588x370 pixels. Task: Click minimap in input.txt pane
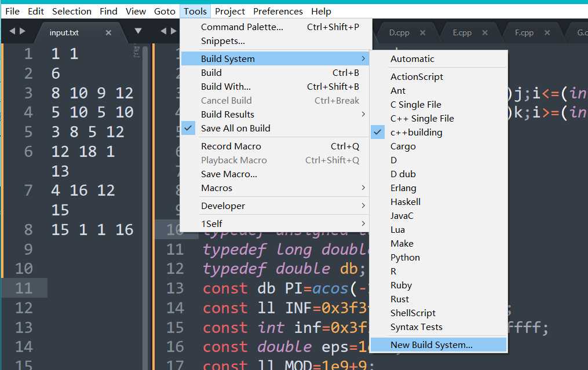137,52
